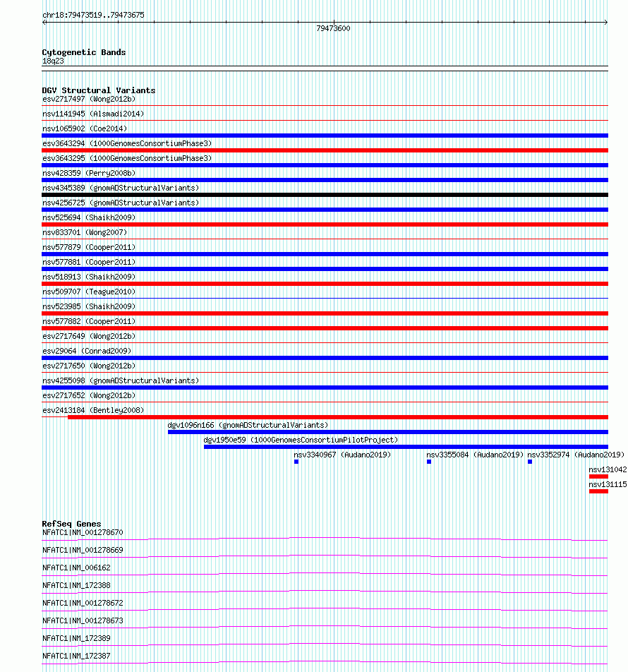
Task: Open transcript NFATC1|NM_001278670
Action: (x=83, y=533)
